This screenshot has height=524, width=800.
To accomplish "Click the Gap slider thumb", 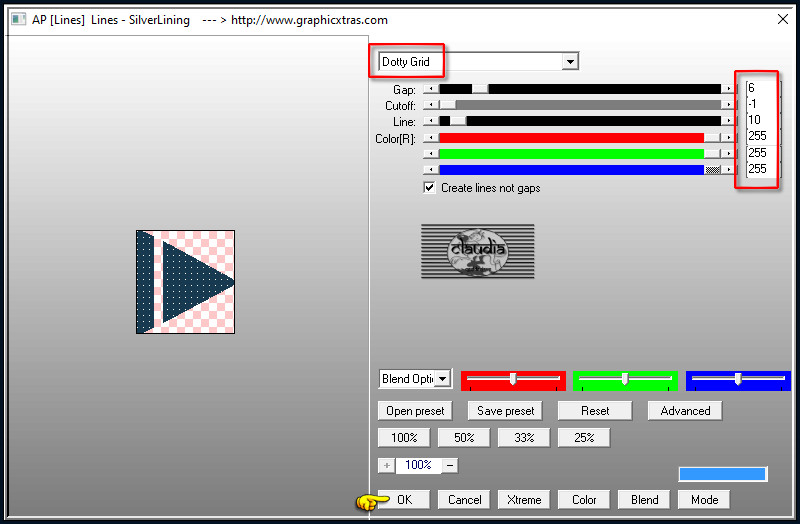I will 480,89.
